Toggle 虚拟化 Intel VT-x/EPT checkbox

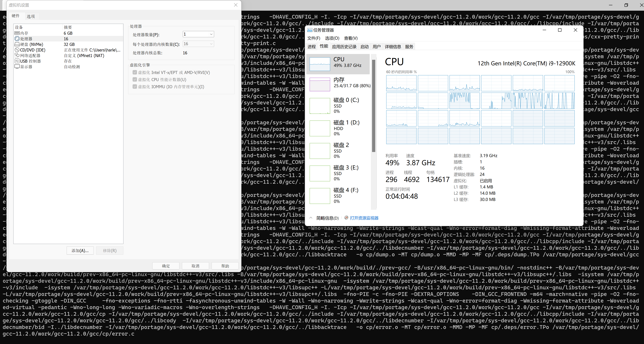(x=135, y=72)
